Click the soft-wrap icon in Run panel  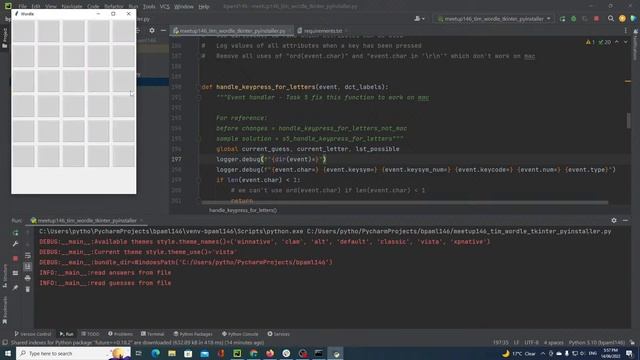pyautogui.click(x=28, y=256)
